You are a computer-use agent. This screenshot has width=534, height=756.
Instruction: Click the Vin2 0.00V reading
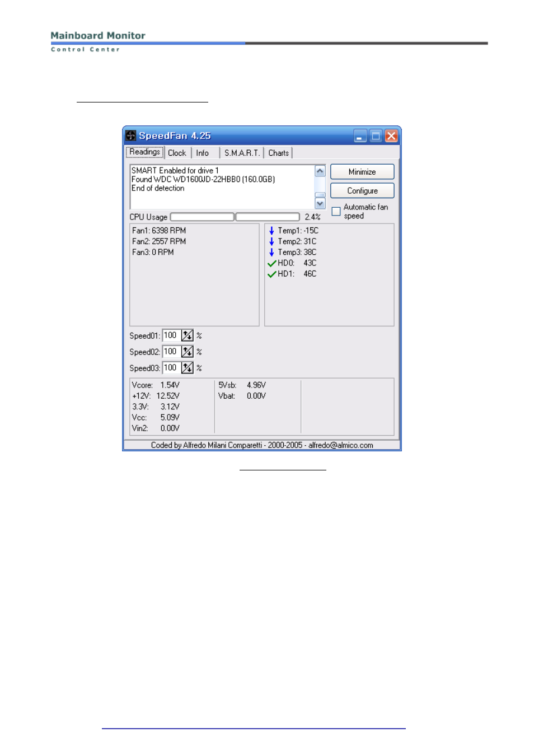click(156, 428)
